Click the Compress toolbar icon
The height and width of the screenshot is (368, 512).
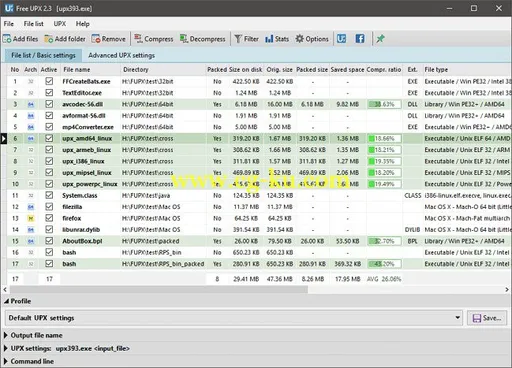[138, 39]
